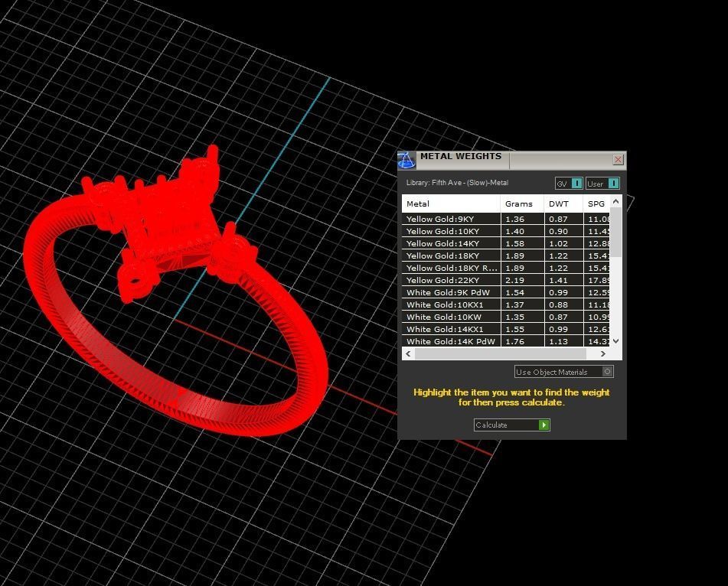Click the 1.02 DWT value cell
Screen dimensions: 728x586
pyautogui.click(x=563, y=243)
